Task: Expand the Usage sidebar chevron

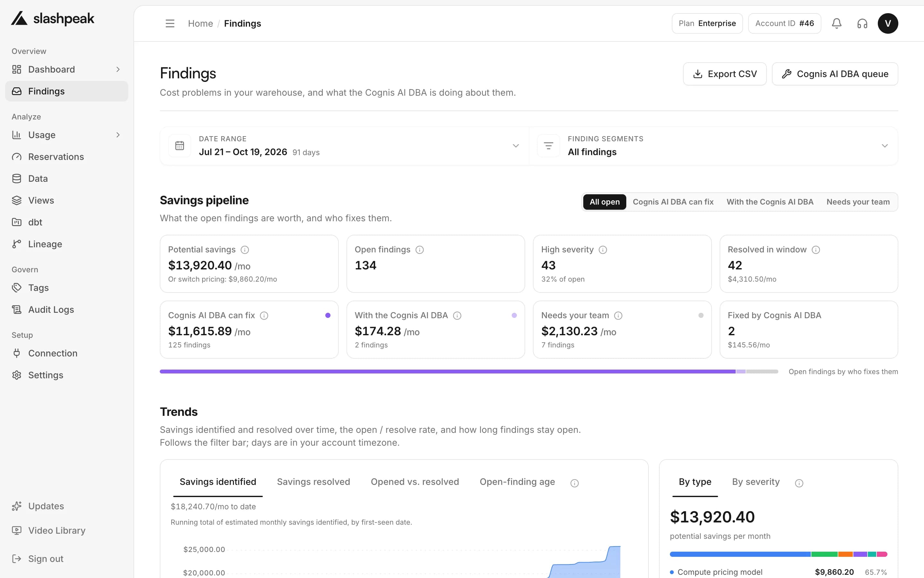Action: pos(118,135)
